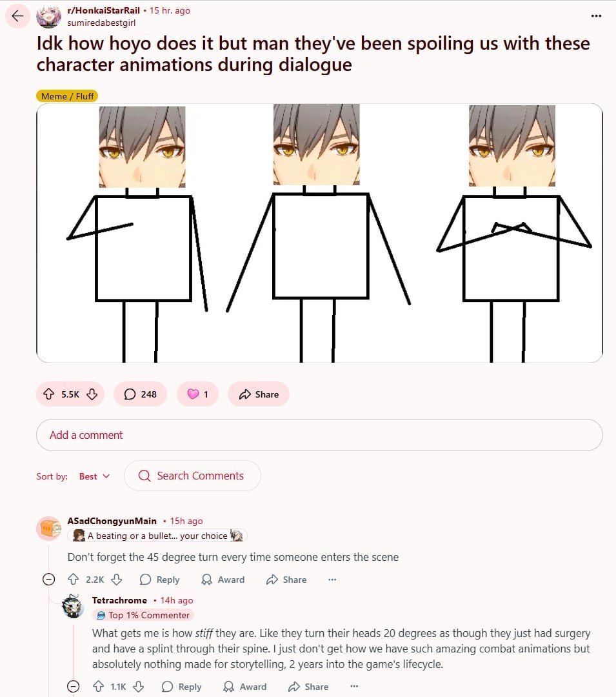616x697 pixels.
Task: Open the r/HonkaiStarRail subreddit link
Action: pos(103,10)
